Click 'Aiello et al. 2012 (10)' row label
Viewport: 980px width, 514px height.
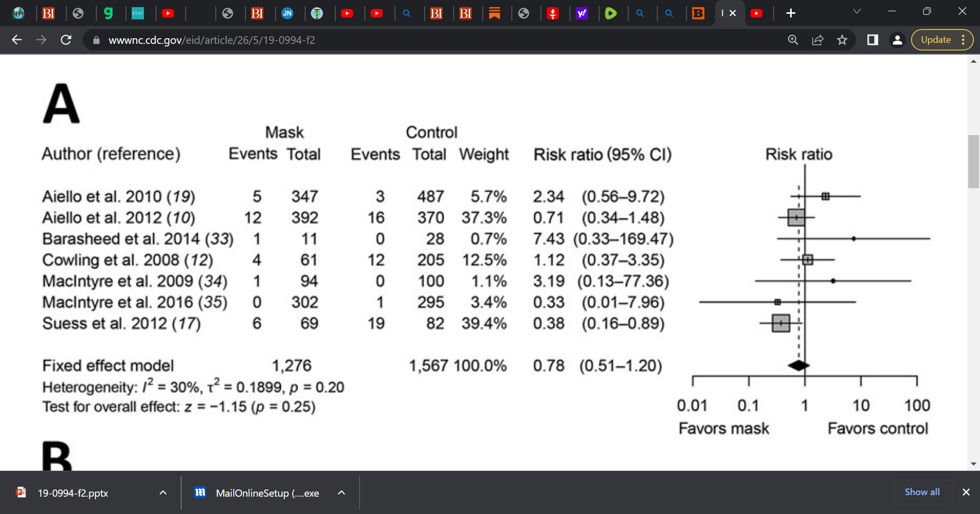[x=118, y=218]
